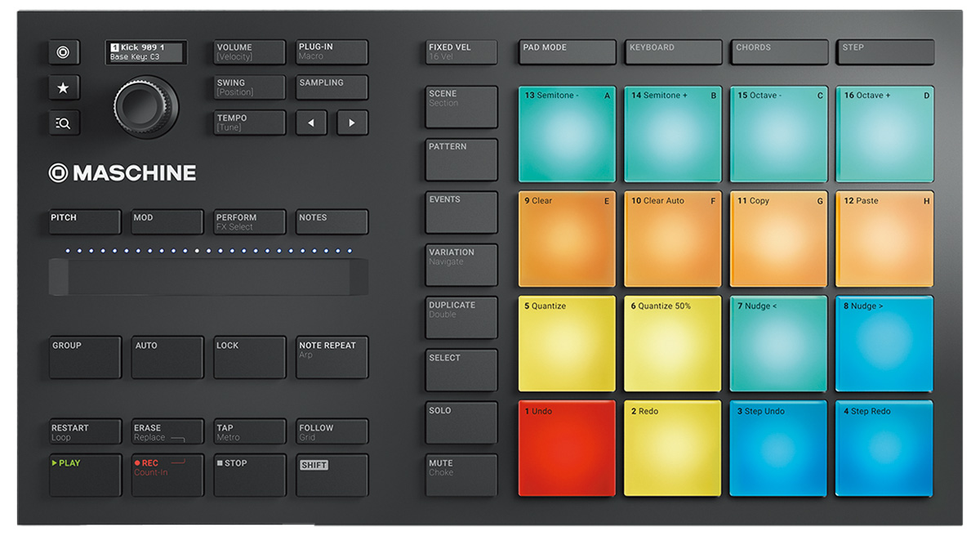Image resolution: width=980 pixels, height=536 pixels.
Task: Tap red pad 1 Undo
Action: coord(567,449)
